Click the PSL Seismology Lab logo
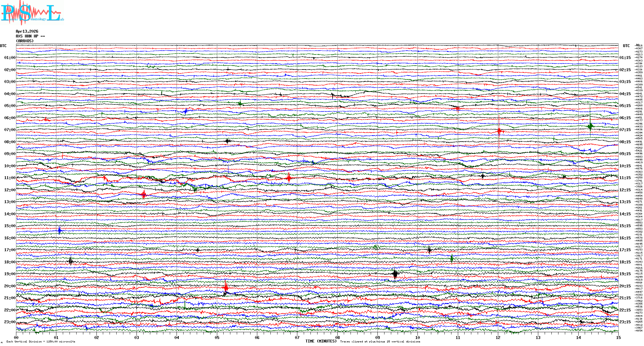Viewport: 644px width, 346px height. tap(32, 13)
